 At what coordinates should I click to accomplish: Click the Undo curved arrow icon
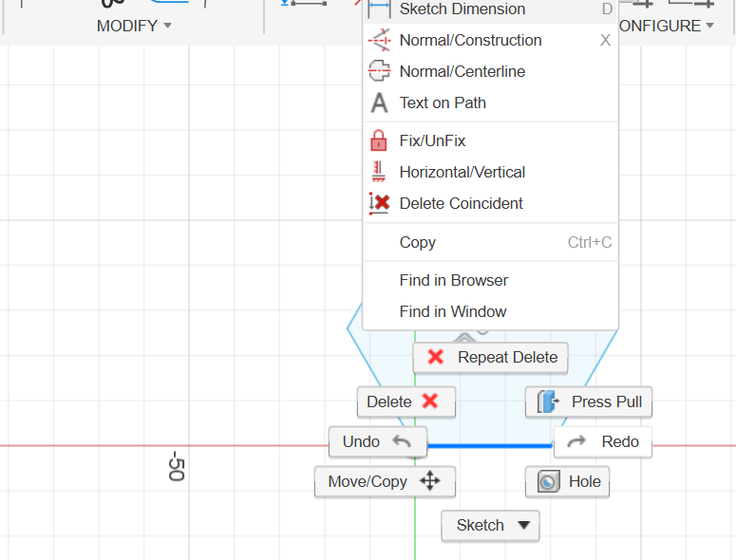pos(402,441)
